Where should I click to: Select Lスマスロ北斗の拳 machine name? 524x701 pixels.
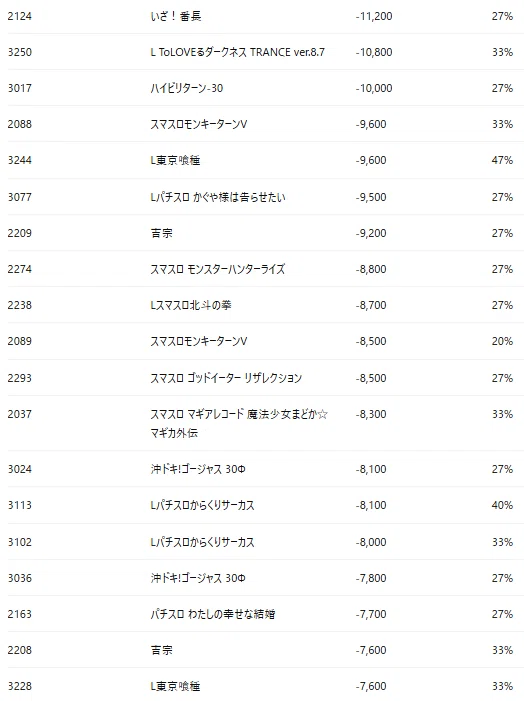(x=191, y=305)
